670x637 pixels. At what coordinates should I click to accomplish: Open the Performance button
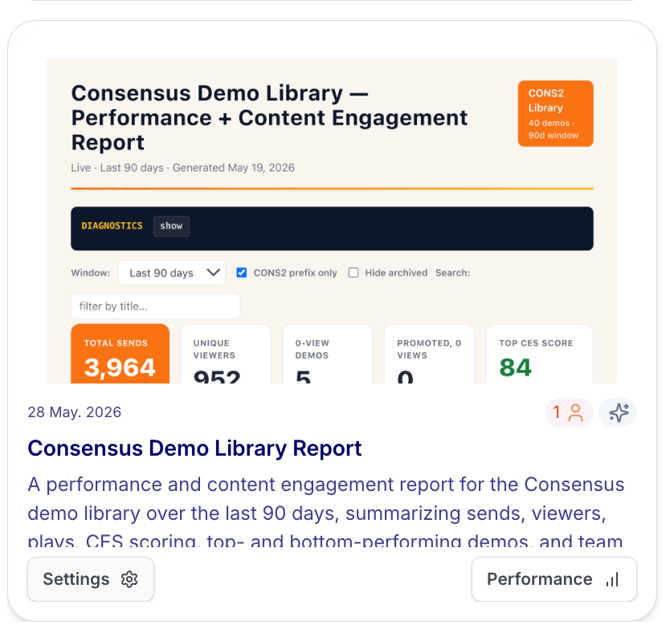point(554,579)
